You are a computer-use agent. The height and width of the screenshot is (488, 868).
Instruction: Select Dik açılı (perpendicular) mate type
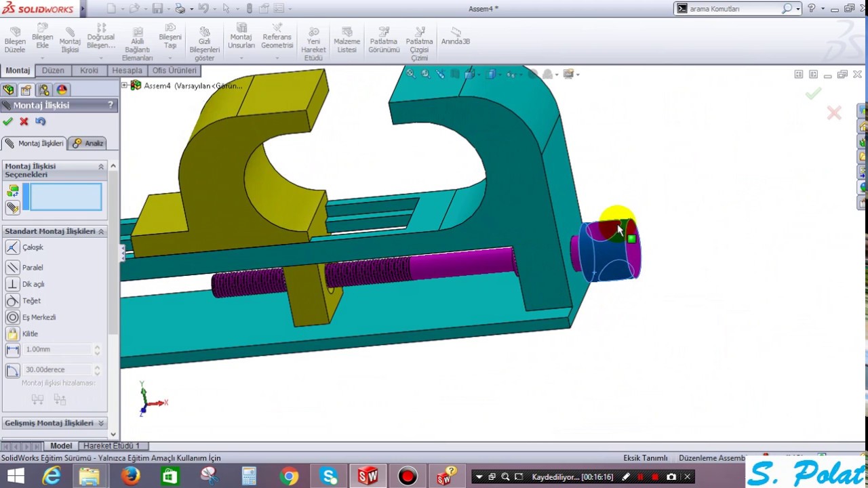25,284
